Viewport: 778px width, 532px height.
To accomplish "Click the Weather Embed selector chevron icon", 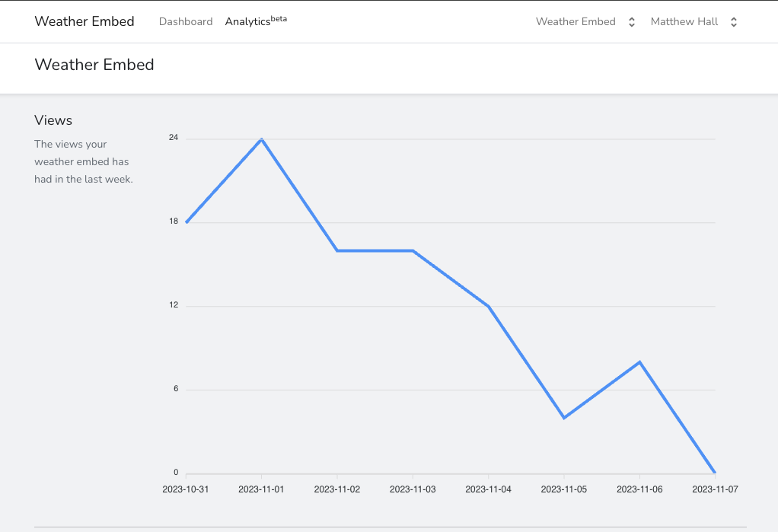I will pos(631,21).
